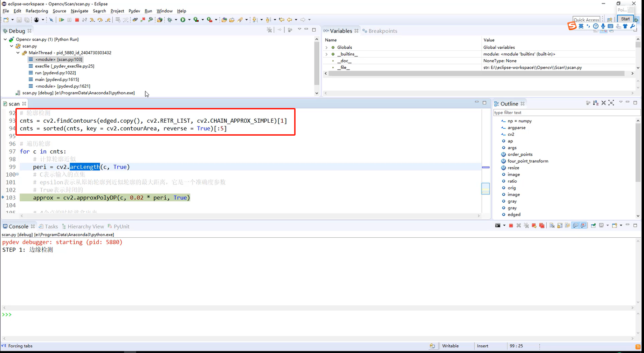Viewport: 644px width, 353px height.
Task: Click the console >>> input prompt
Action: click(7, 315)
